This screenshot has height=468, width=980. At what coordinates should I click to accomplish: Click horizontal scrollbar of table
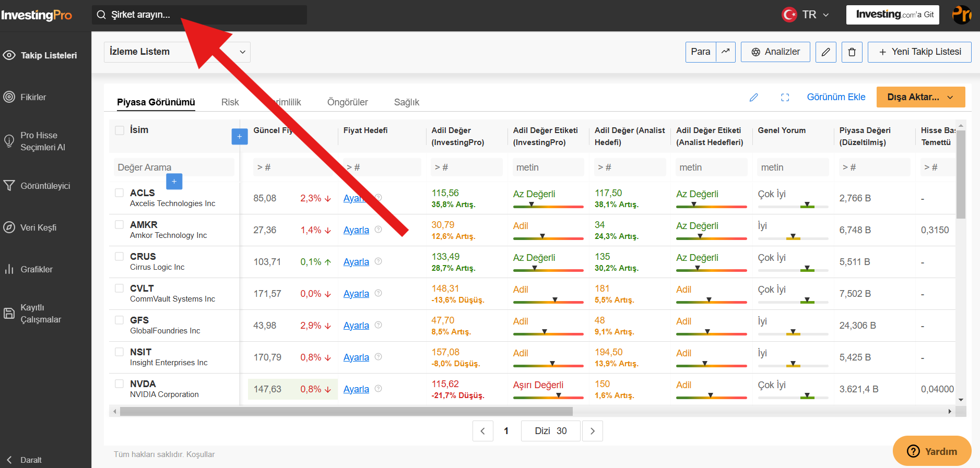(x=346, y=412)
